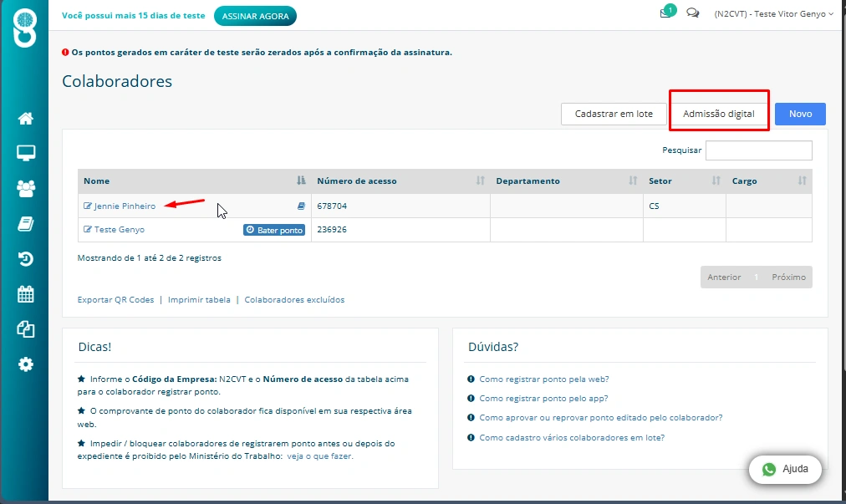Click Imprimir tabela link
The width and height of the screenshot is (846, 504).
199,299
